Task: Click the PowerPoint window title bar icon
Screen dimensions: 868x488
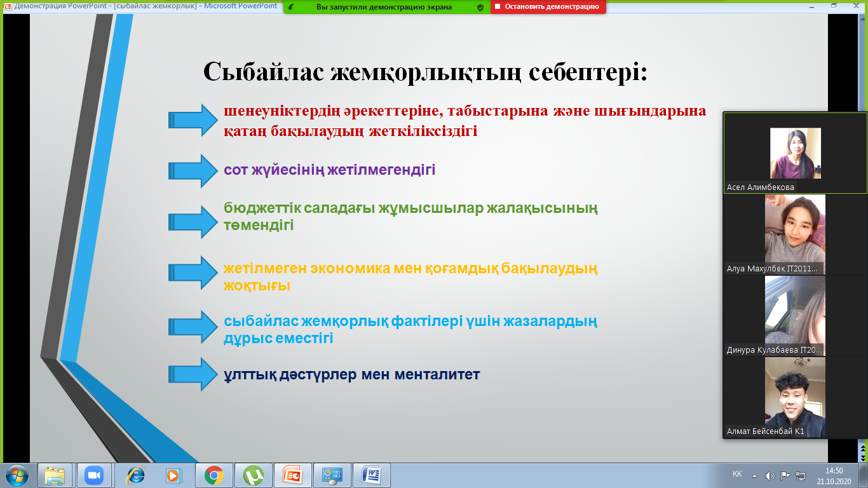Action: pos(6,6)
